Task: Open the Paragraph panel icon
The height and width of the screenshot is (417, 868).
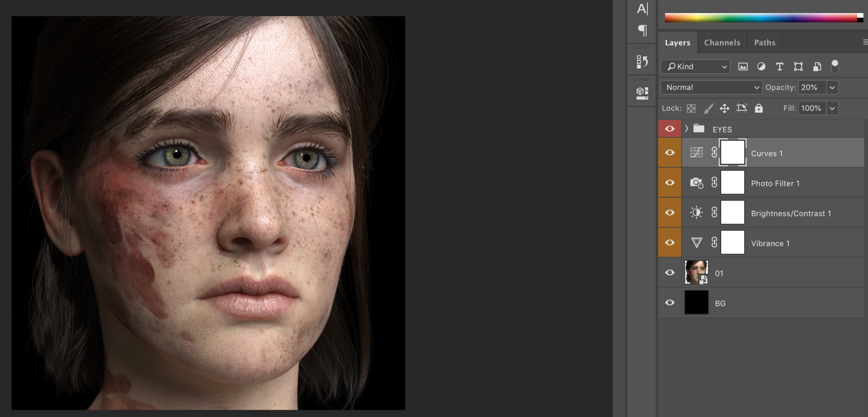Action: pos(642,30)
